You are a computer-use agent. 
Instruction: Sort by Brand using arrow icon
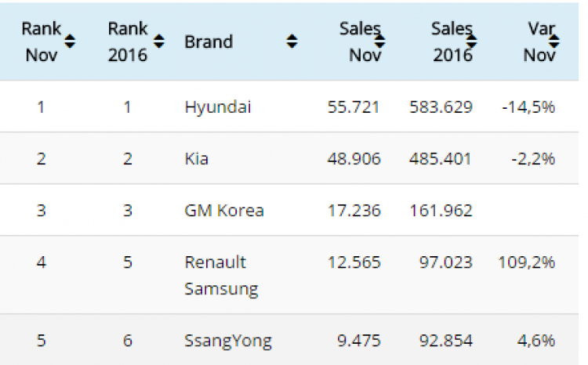click(x=292, y=42)
